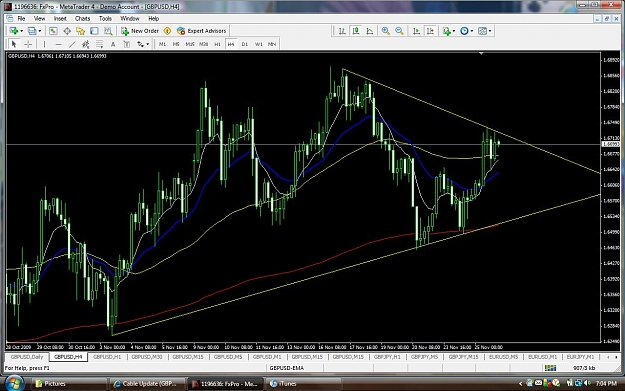This screenshot has height=391, width=625.
Task: Select the Text tool letter A
Action: (113, 44)
